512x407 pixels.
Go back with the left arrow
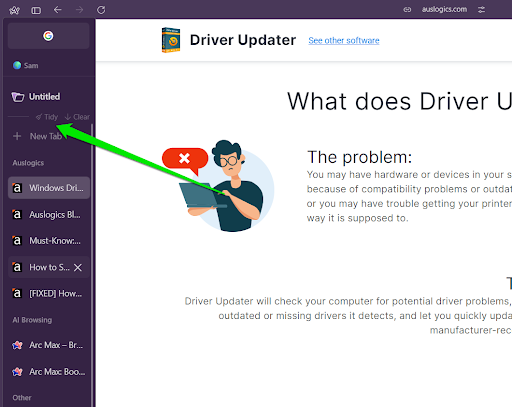click(x=58, y=10)
